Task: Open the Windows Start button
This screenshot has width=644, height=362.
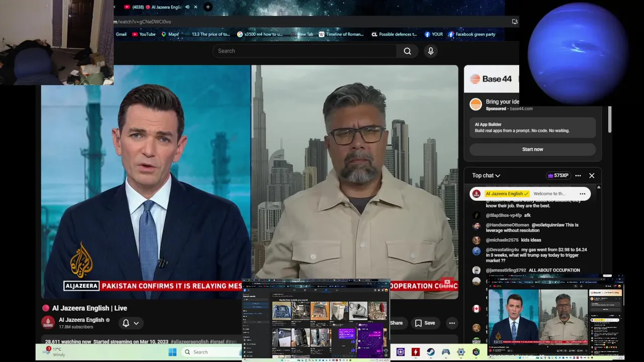Action: click(173, 352)
